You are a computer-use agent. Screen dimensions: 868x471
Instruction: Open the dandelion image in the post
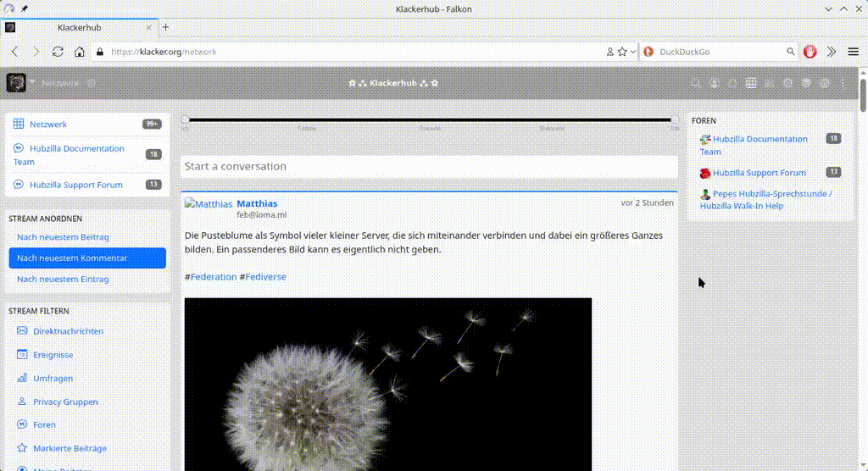point(387,384)
